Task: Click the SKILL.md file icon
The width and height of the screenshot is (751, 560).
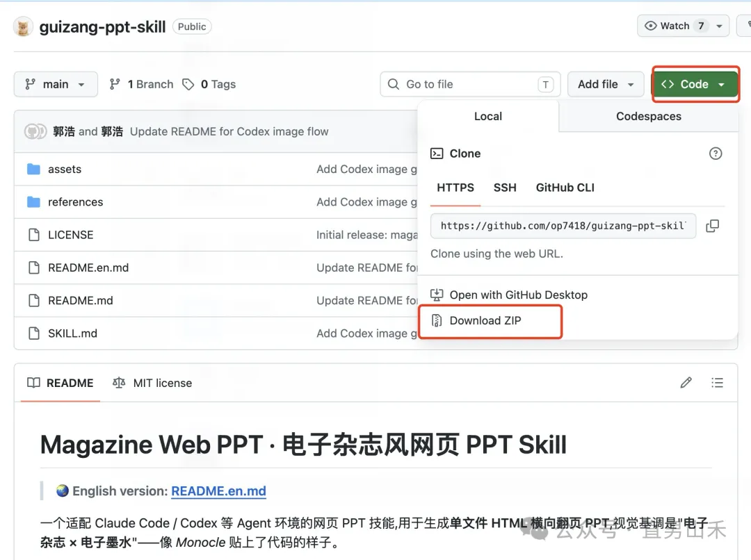Action: coord(34,333)
